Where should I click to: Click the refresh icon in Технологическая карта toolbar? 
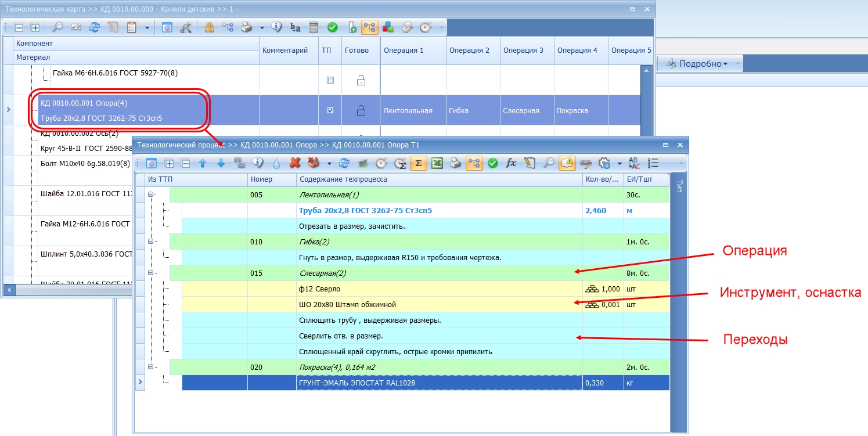click(93, 27)
